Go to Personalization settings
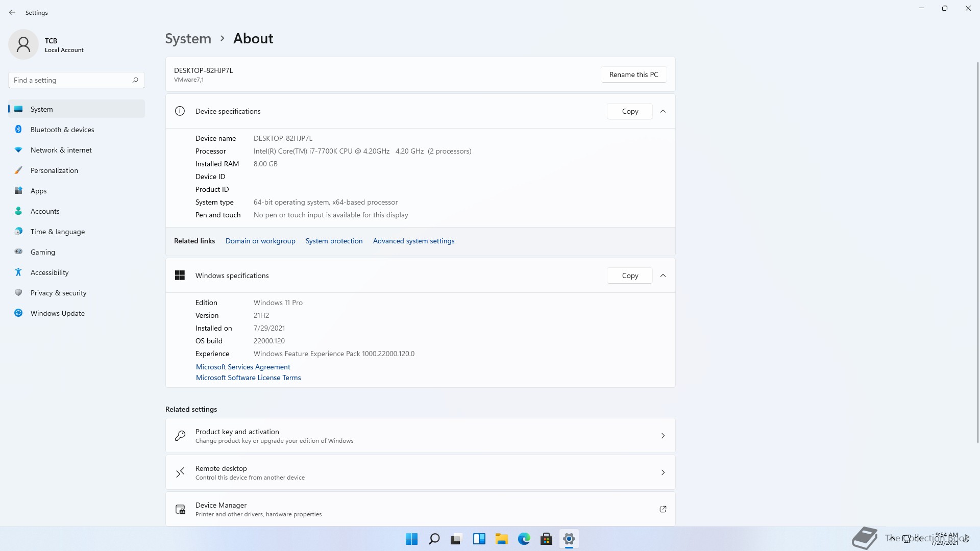The height and width of the screenshot is (551, 980). 77,170
